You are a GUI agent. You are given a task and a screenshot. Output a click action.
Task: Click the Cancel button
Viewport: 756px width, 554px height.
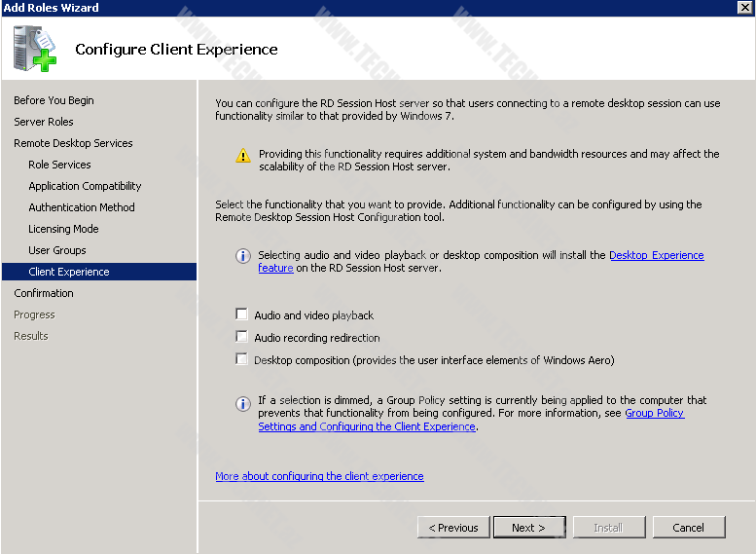688,528
